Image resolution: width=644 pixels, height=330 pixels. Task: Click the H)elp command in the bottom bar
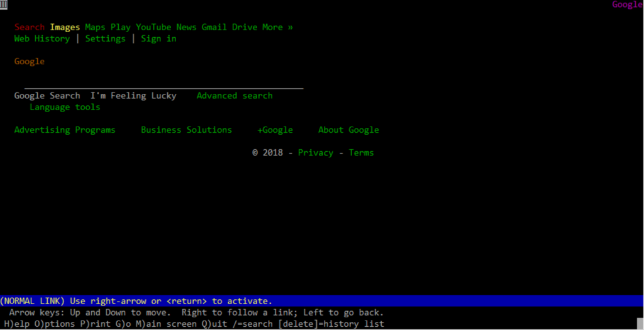coord(17,324)
